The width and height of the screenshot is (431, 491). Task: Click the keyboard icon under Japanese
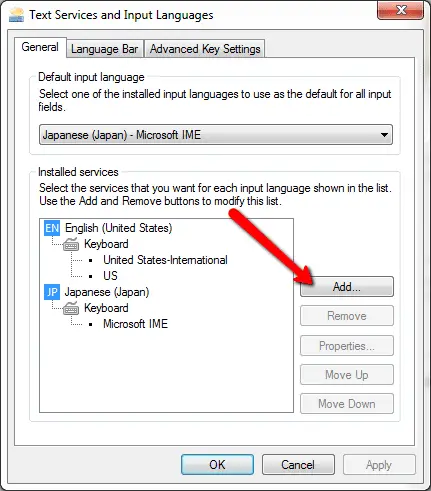(71, 308)
